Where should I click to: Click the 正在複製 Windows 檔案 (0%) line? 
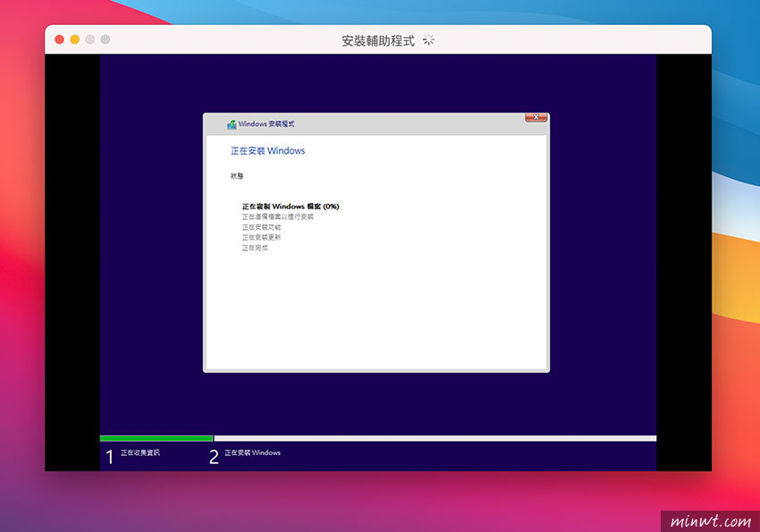(x=291, y=207)
